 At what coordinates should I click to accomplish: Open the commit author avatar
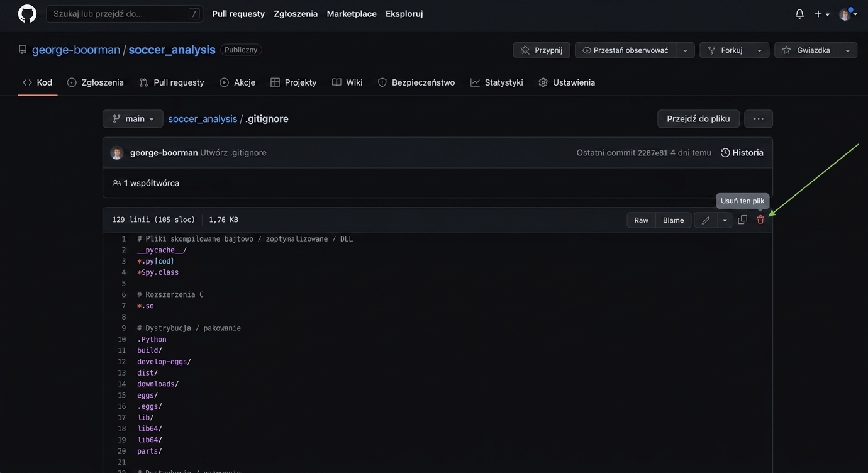pos(117,153)
